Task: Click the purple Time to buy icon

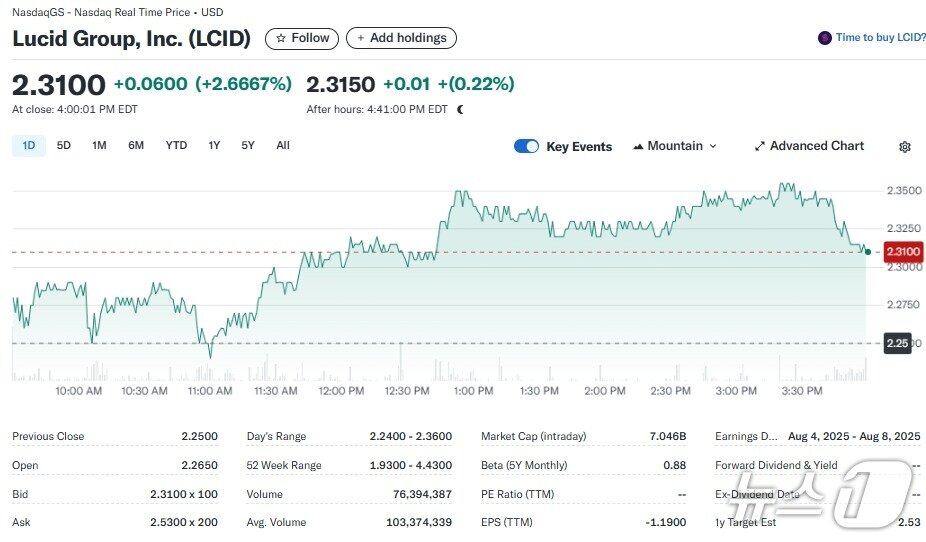Action: click(824, 38)
